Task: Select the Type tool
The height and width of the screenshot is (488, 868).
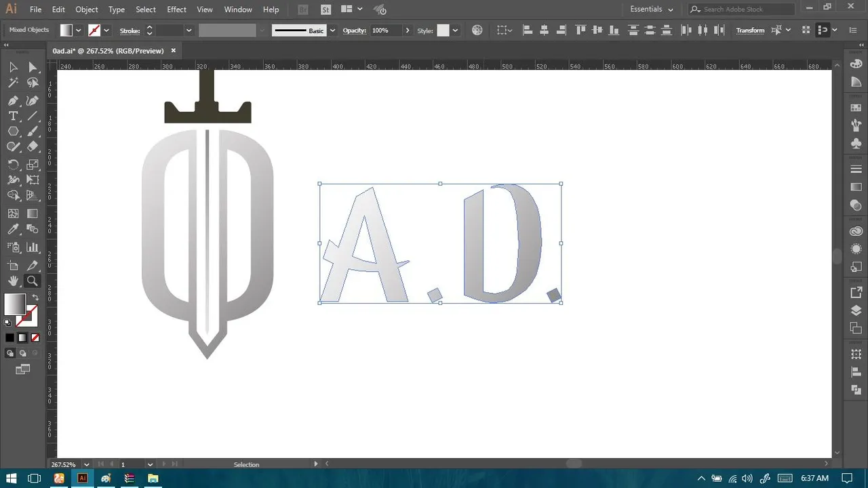Action: 13,116
